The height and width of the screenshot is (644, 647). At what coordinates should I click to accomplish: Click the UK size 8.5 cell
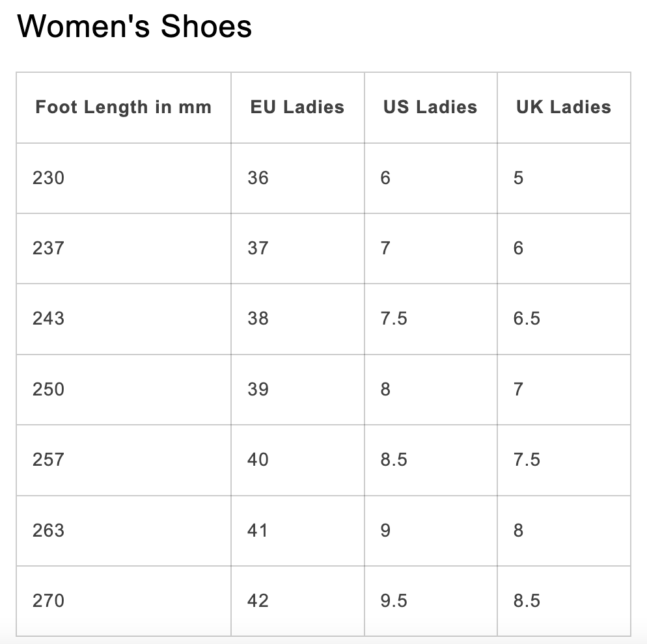[x=564, y=600]
